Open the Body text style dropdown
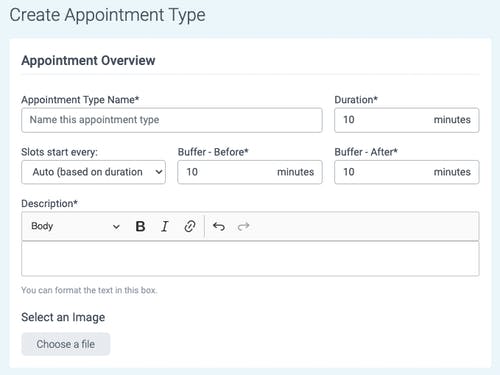This screenshot has width=500, height=375. coord(75,226)
